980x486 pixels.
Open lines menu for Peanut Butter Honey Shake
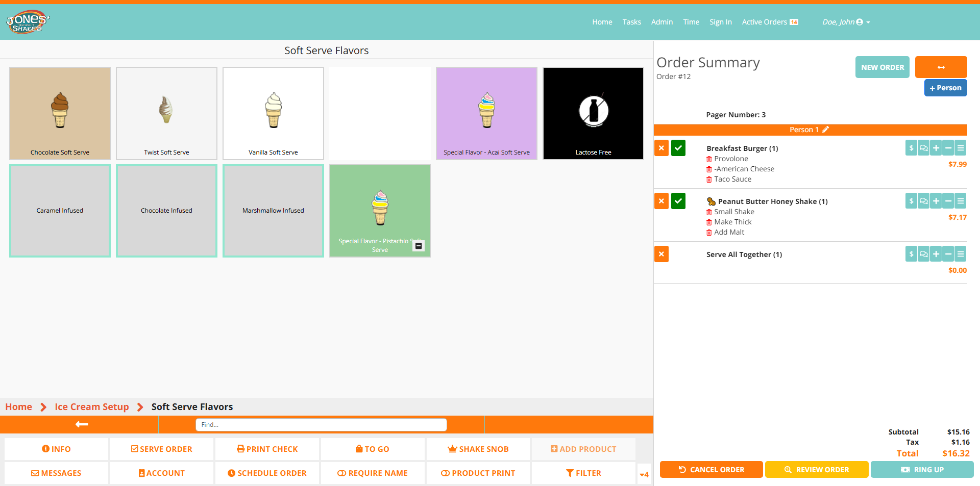pyautogui.click(x=960, y=201)
